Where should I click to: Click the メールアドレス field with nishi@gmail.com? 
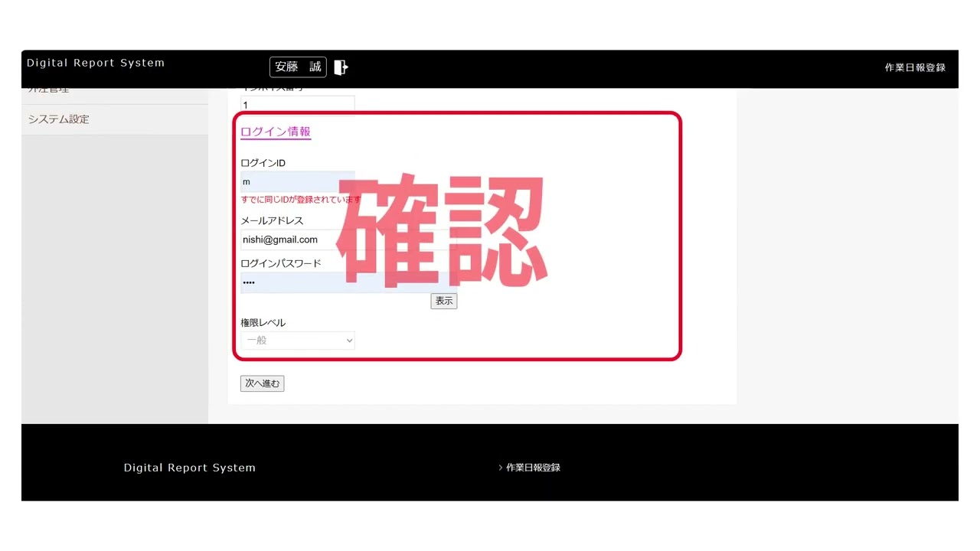(348, 240)
